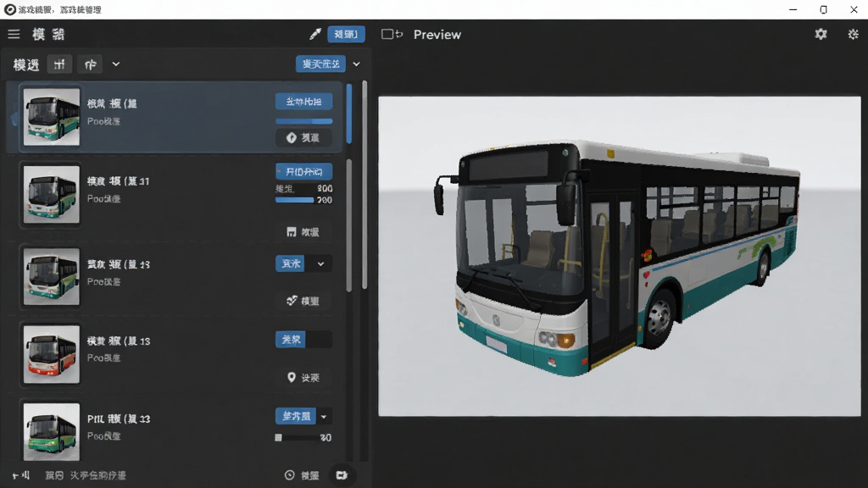This screenshot has width=868, height=488.
Task: Click the first square filter button in the filter bar
Action: [59, 64]
